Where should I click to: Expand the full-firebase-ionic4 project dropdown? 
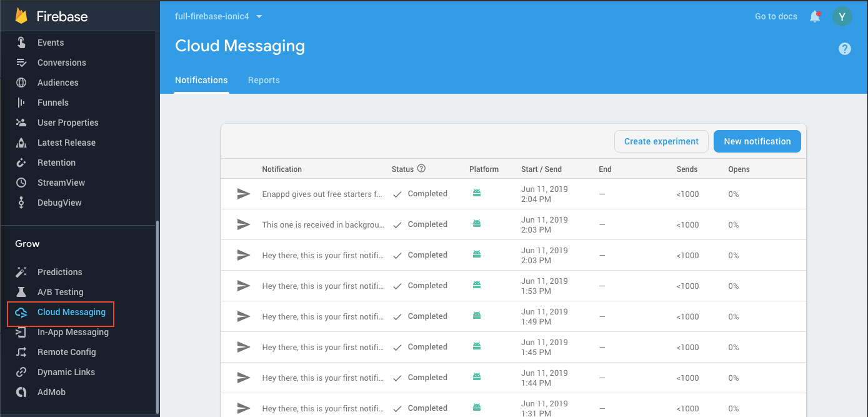(x=219, y=16)
